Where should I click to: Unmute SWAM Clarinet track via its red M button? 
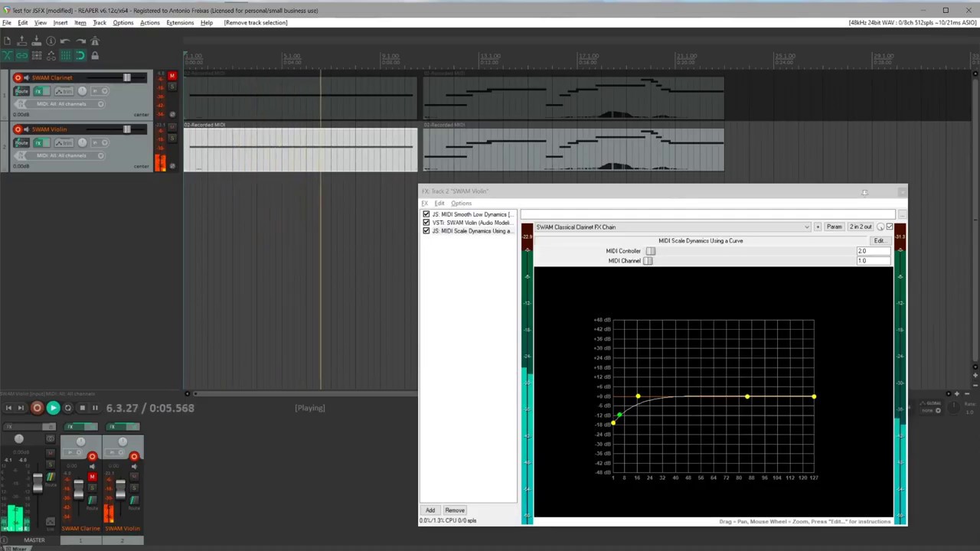(171, 76)
